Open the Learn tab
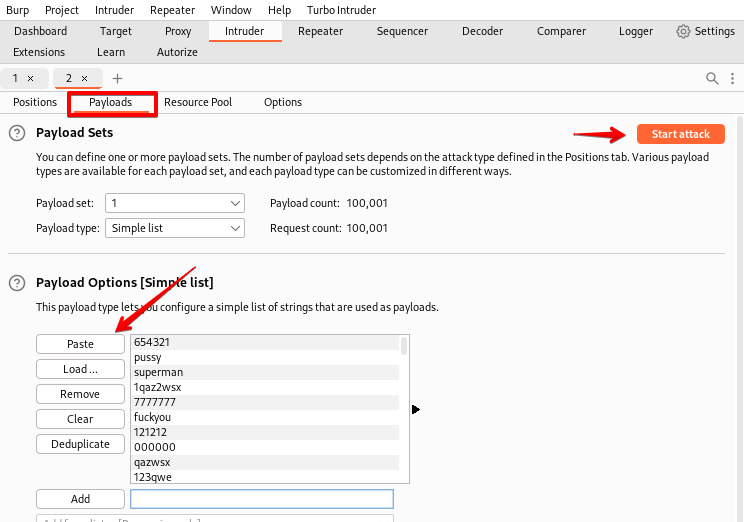 coord(111,52)
